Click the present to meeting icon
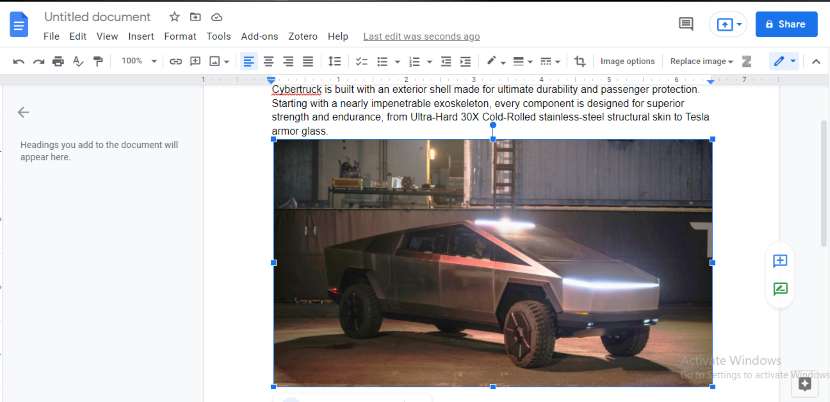830x402 pixels. pyautogui.click(x=725, y=24)
